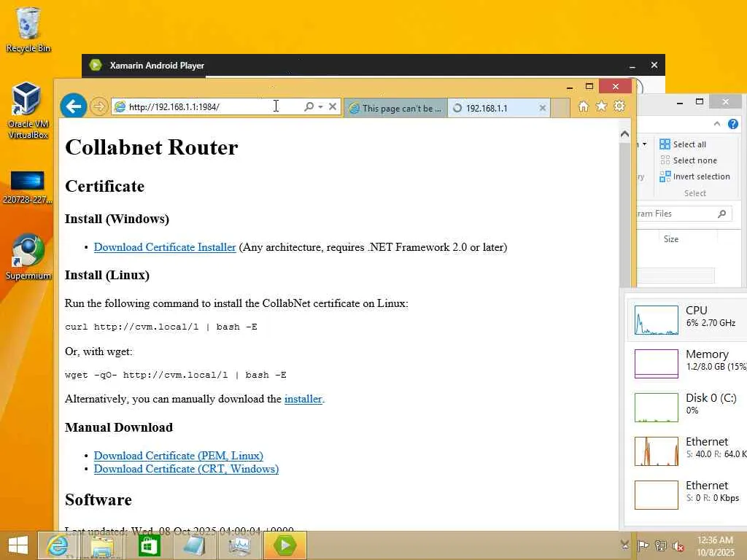The height and width of the screenshot is (560, 747).
Task: Click Invert selection in File Explorer ribbon
Action: pyautogui.click(x=695, y=176)
